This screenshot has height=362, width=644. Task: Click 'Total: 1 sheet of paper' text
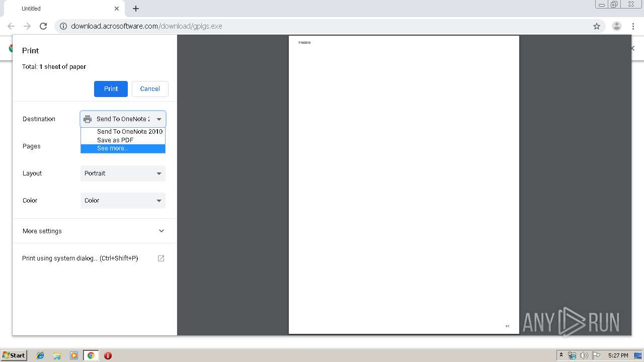(x=54, y=67)
